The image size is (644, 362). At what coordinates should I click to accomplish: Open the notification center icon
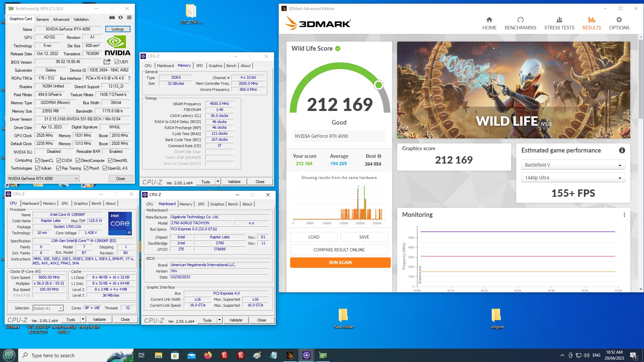634,355
